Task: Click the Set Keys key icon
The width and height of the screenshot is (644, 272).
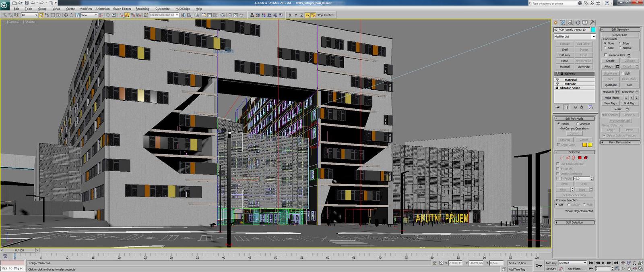Action: (539, 266)
